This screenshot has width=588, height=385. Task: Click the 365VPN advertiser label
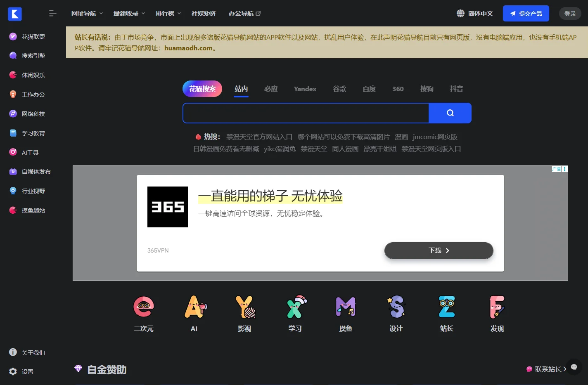pos(158,250)
